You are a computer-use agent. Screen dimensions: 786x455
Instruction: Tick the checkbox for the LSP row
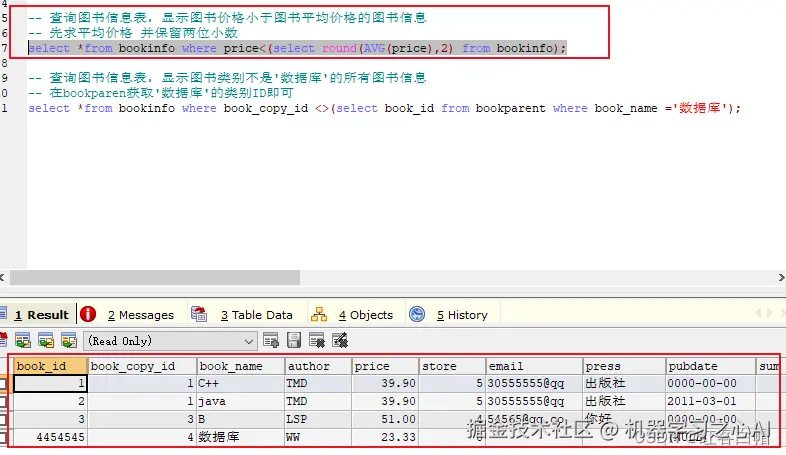[3, 419]
